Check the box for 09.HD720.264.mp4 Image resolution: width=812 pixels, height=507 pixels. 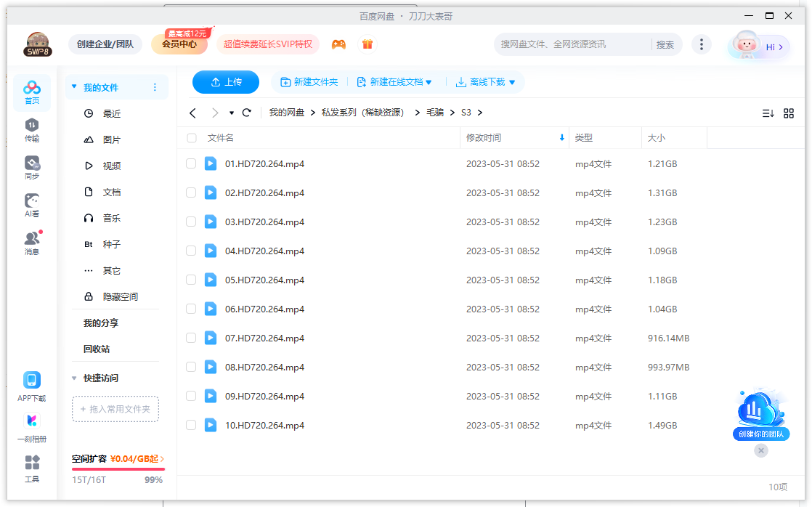(x=191, y=396)
